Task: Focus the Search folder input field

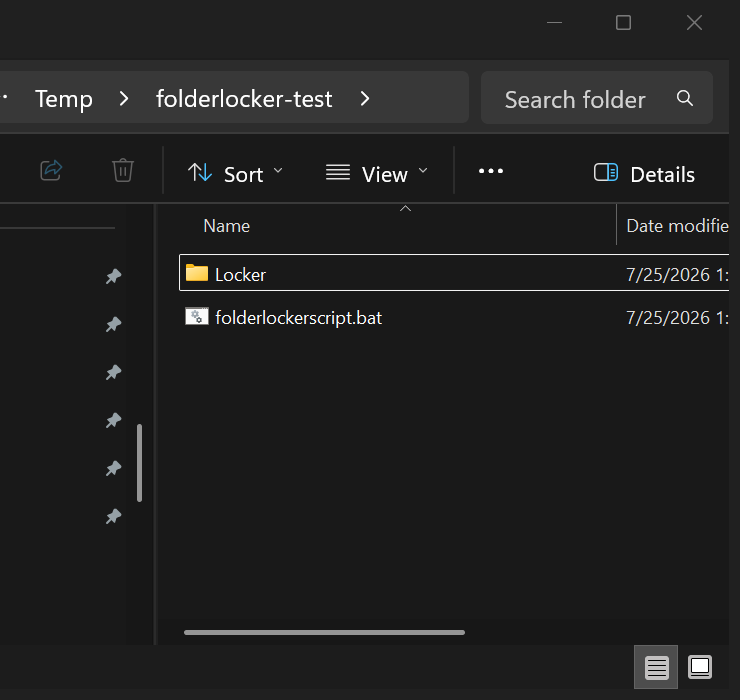Action: [597, 98]
